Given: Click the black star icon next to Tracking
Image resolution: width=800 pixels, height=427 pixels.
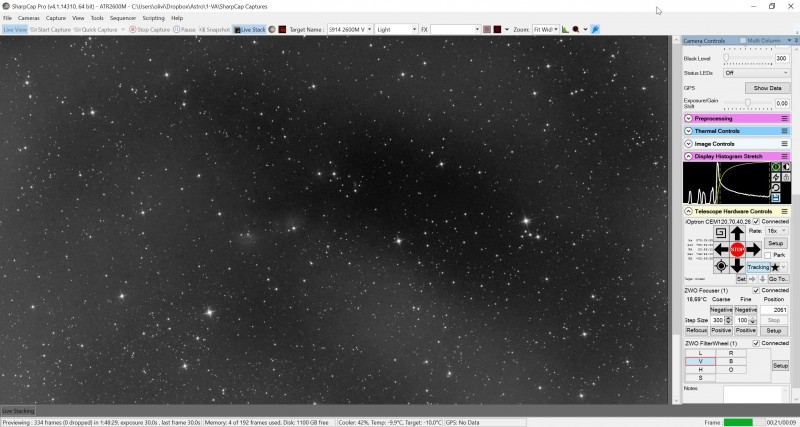Looking at the screenshot, I should [x=775, y=267].
